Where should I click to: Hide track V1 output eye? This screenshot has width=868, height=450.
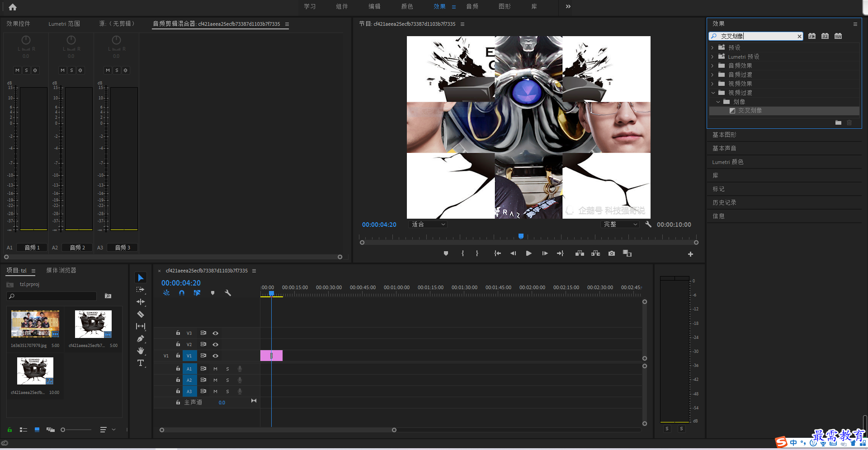[216, 356]
